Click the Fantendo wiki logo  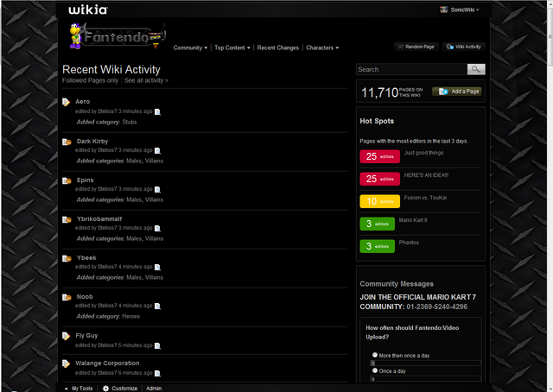click(x=118, y=36)
